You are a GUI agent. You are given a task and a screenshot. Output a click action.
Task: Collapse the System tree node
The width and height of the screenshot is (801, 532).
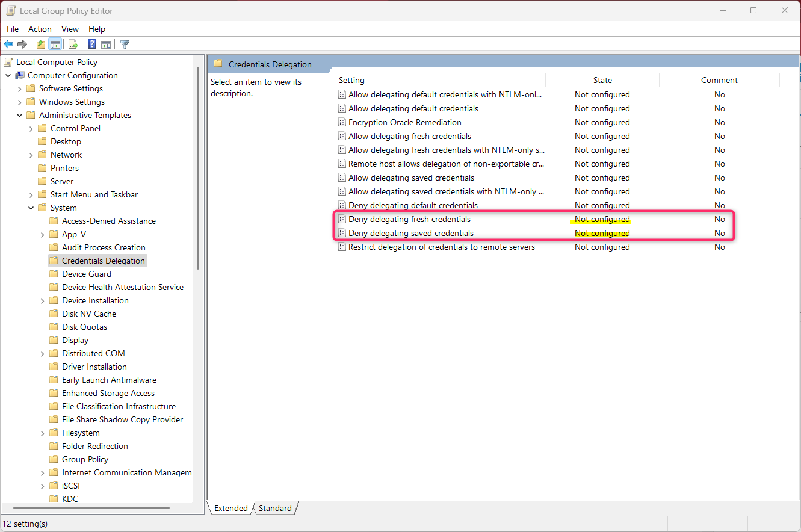coord(31,207)
